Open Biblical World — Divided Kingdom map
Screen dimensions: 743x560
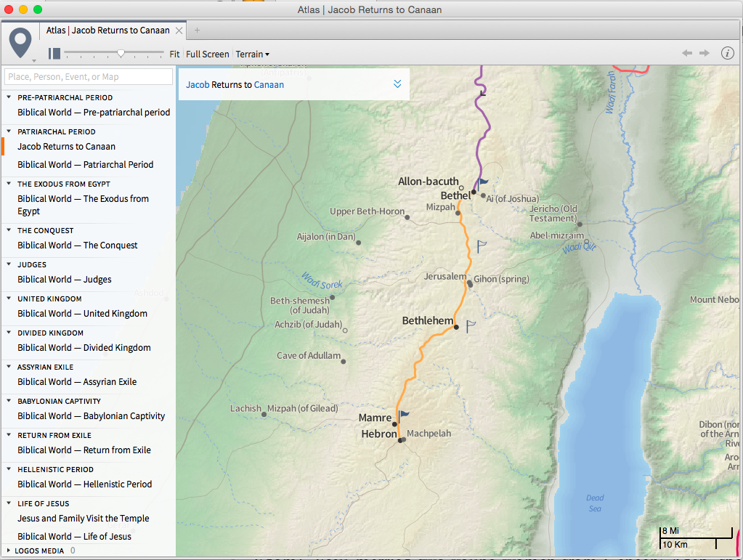(84, 347)
